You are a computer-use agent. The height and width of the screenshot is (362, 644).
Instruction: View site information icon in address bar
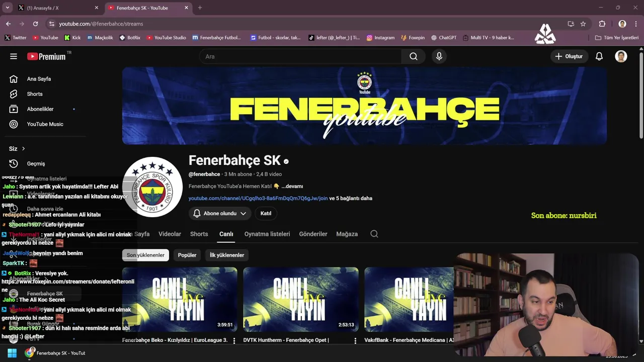point(51,24)
